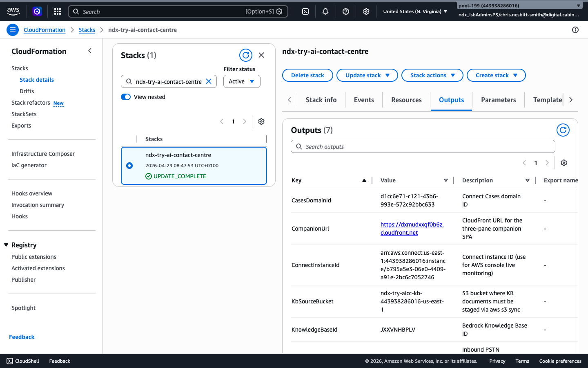The height and width of the screenshot is (368, 588).
Task: Open Cookie preferences in footer
Action: pos(560,361)
